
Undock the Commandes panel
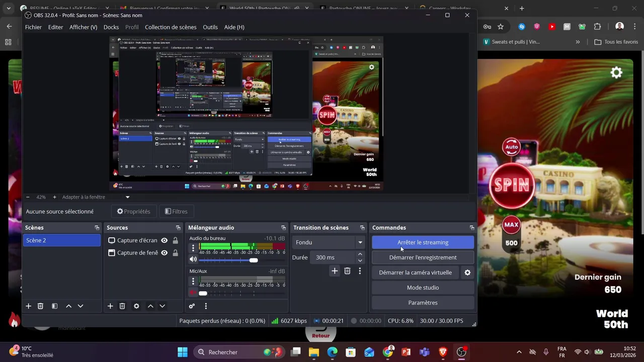coord(472,228)
